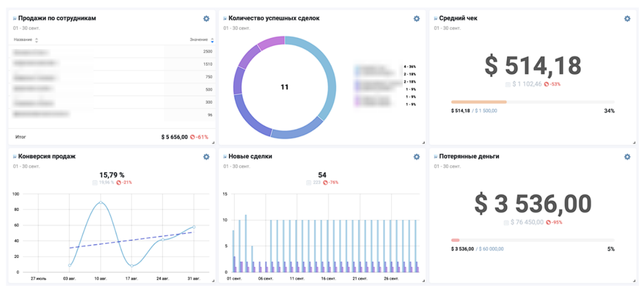Click the Продажи по сотрудникам widget title
The image size is (644, 289).
[x=57, y=18]
